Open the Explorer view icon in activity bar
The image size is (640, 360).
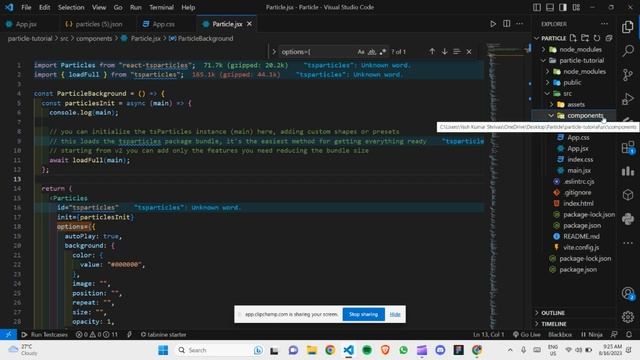click(628, 27)
